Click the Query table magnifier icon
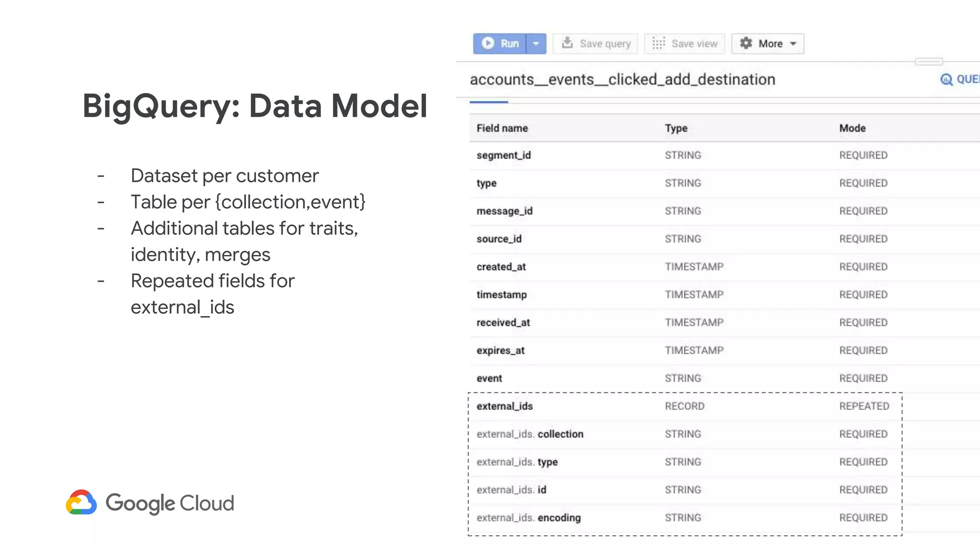 point(946,79)
